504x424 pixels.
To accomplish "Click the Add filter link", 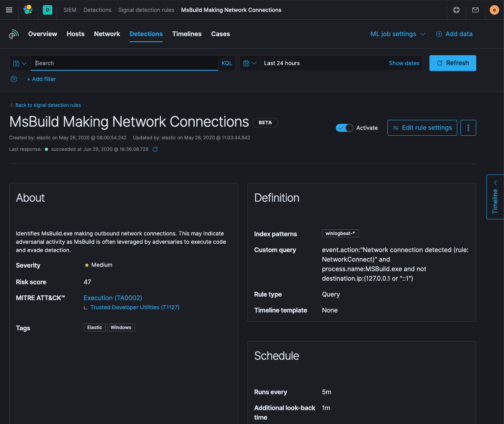I will point(42,79).
